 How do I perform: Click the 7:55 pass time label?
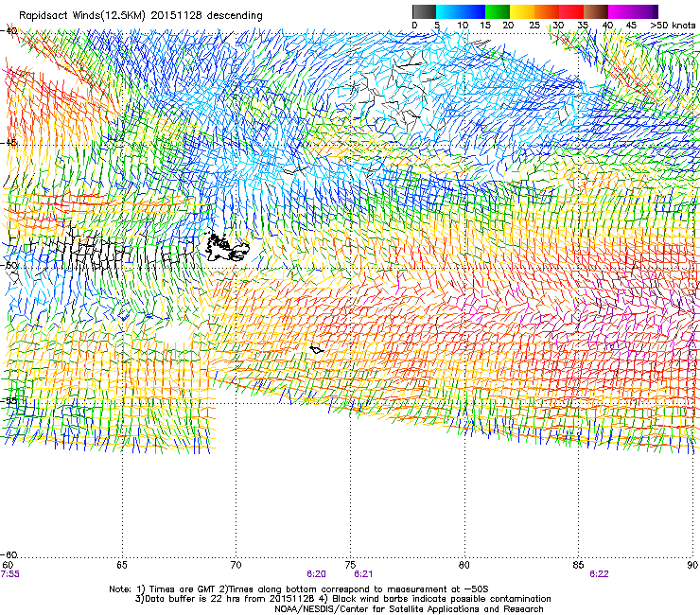click(9, 574)
